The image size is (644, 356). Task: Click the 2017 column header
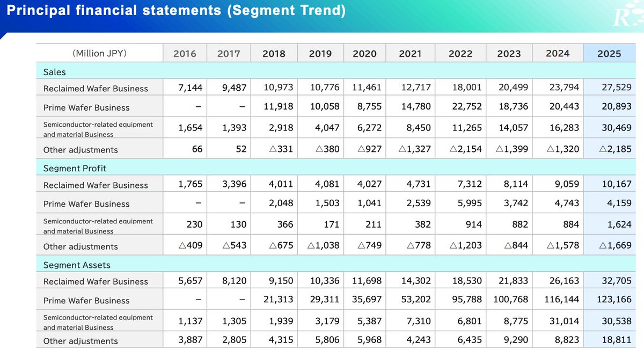click(x=229, y=54)
